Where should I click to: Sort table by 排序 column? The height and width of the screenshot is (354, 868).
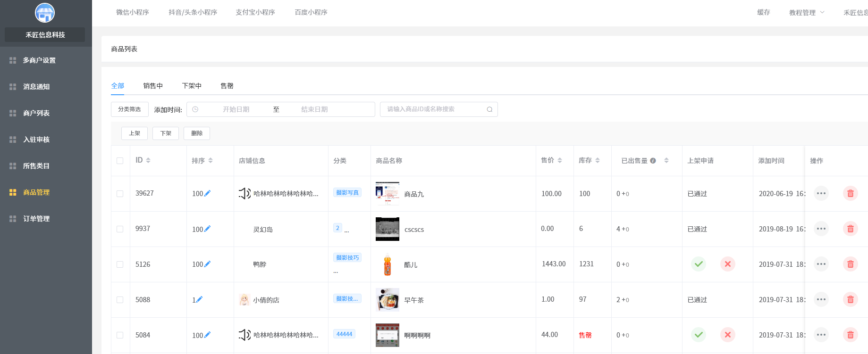click(x=211, y=160)
